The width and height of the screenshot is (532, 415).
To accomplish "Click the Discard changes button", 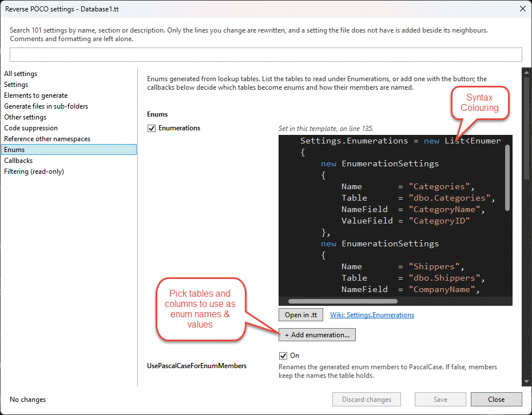I will 367,400.
